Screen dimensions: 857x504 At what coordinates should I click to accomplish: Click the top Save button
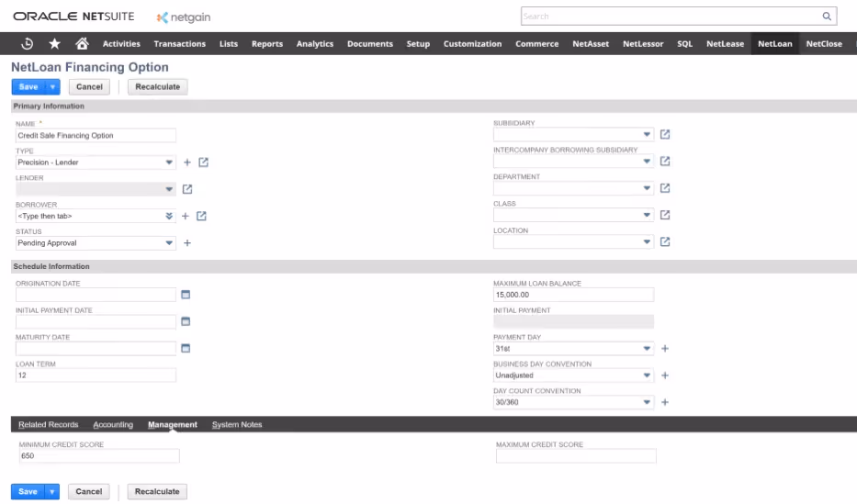pyautogui.click(x=28, y=87)
